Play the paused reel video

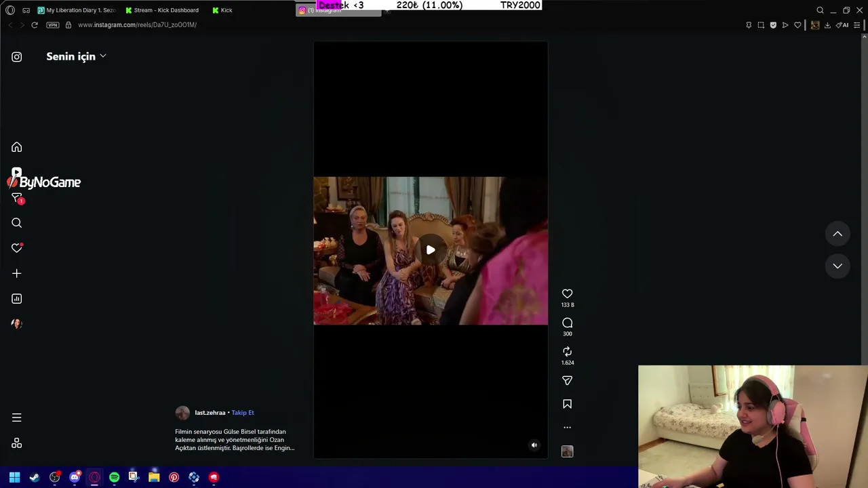431,250
